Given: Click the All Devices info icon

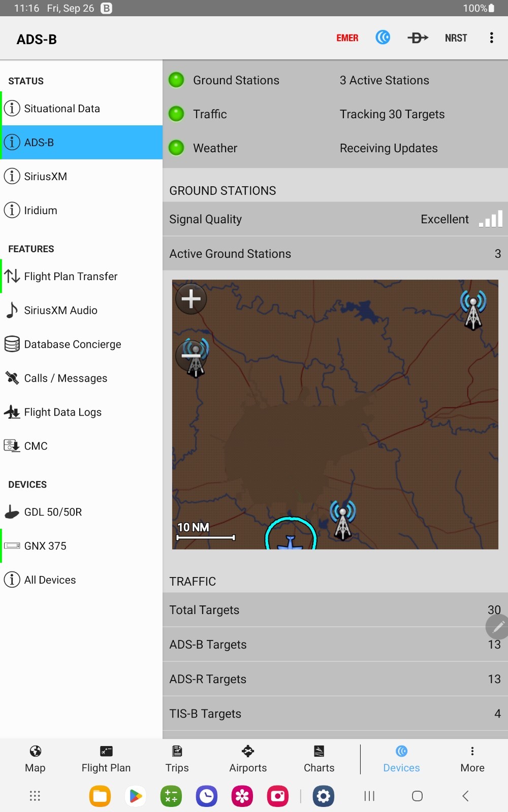Looking at the screenshot, I should (12, 580).
